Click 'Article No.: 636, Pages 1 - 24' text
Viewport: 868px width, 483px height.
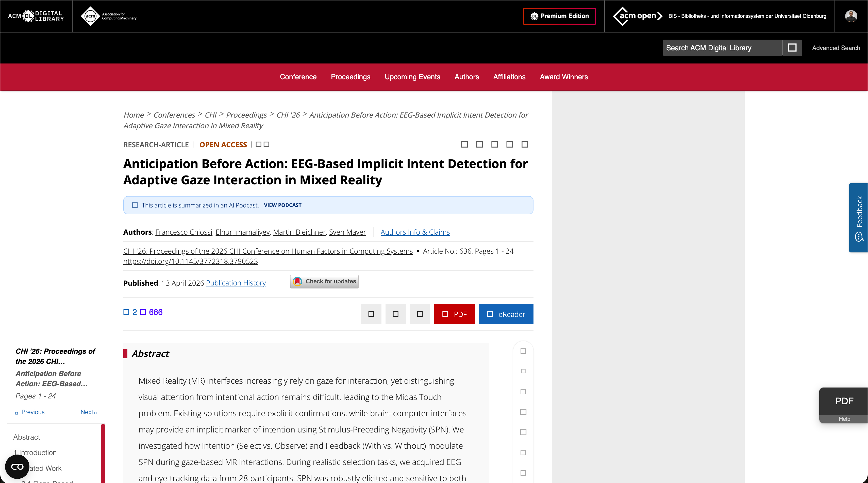468,251
